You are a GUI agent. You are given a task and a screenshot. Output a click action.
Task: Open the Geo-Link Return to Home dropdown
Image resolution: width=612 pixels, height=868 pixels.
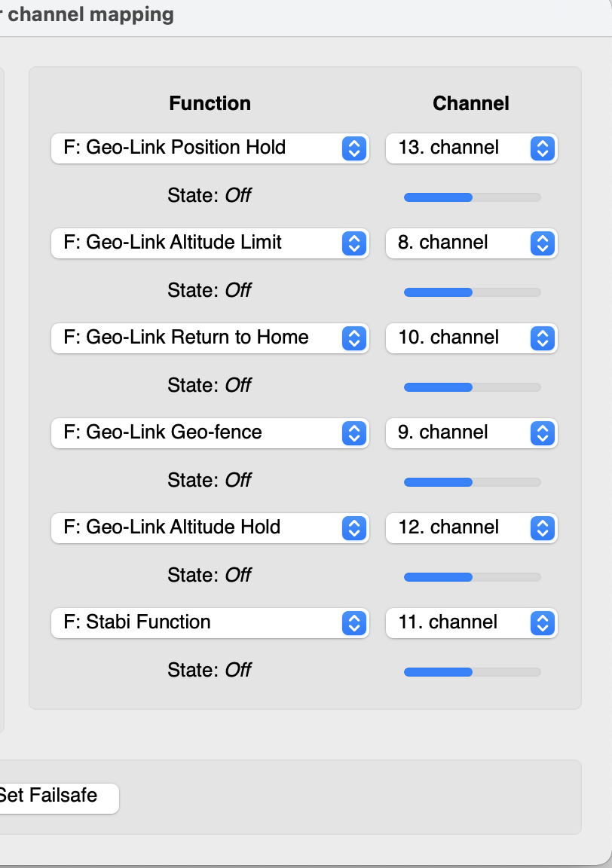pyautogui.click(x=210, y=338)
